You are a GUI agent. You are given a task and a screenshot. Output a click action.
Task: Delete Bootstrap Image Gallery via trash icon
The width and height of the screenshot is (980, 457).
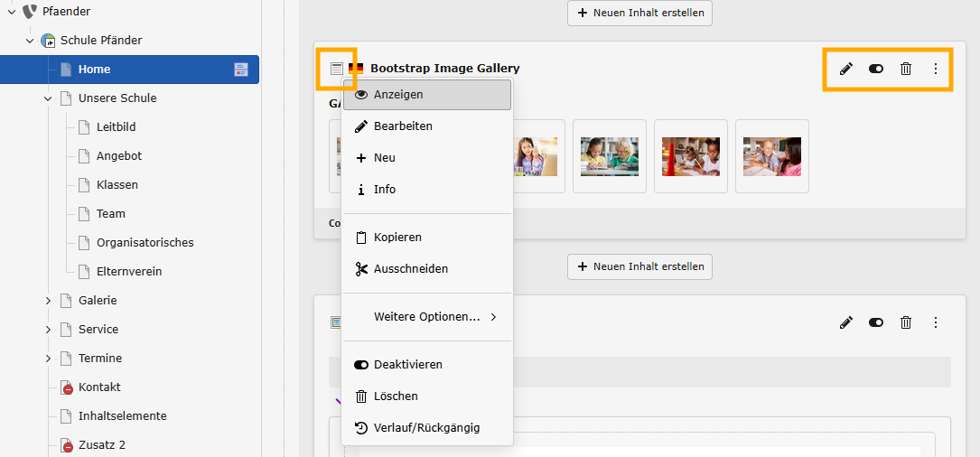(906, 69)
